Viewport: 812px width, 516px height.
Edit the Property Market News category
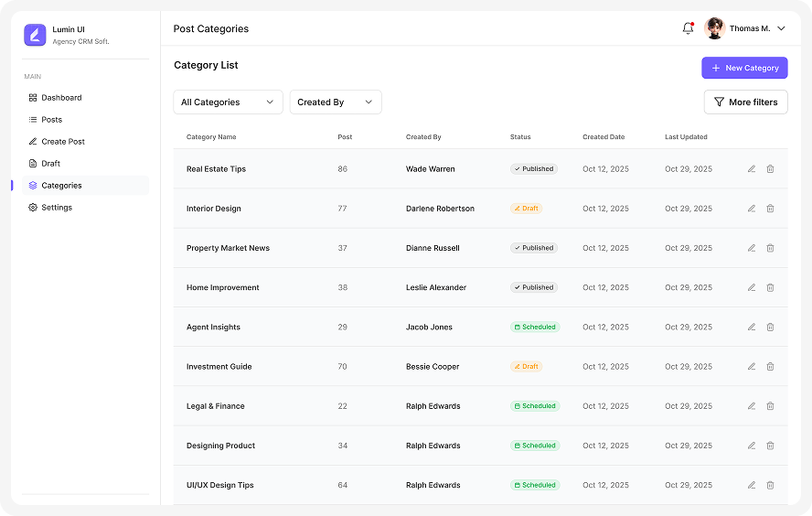pos(752,248)
